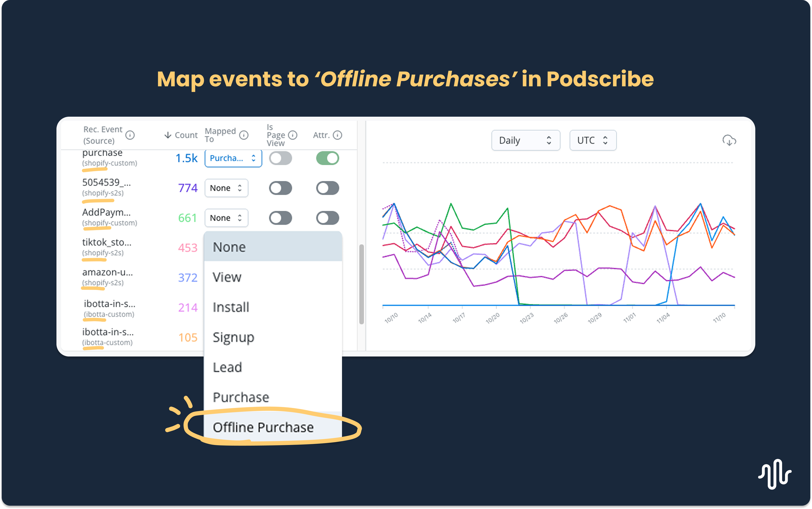The height and width of the screenshot is (509, 812).
Task: Select Offline Purchase from the dropdown list
Action: [263, 427]
